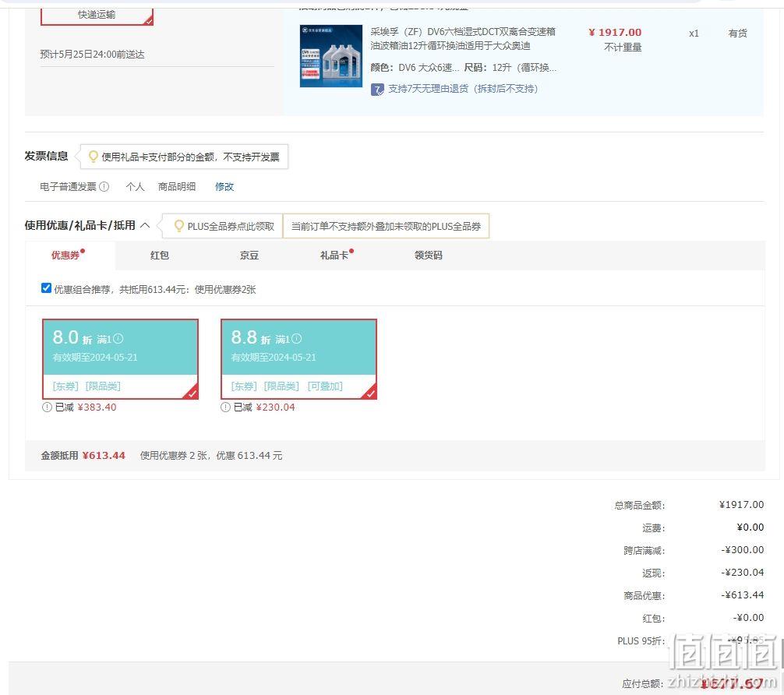This screenshot has height=695, width=784.
Task: Click the info icon on the 8.0折 coupon
Action: coord(118,339)
